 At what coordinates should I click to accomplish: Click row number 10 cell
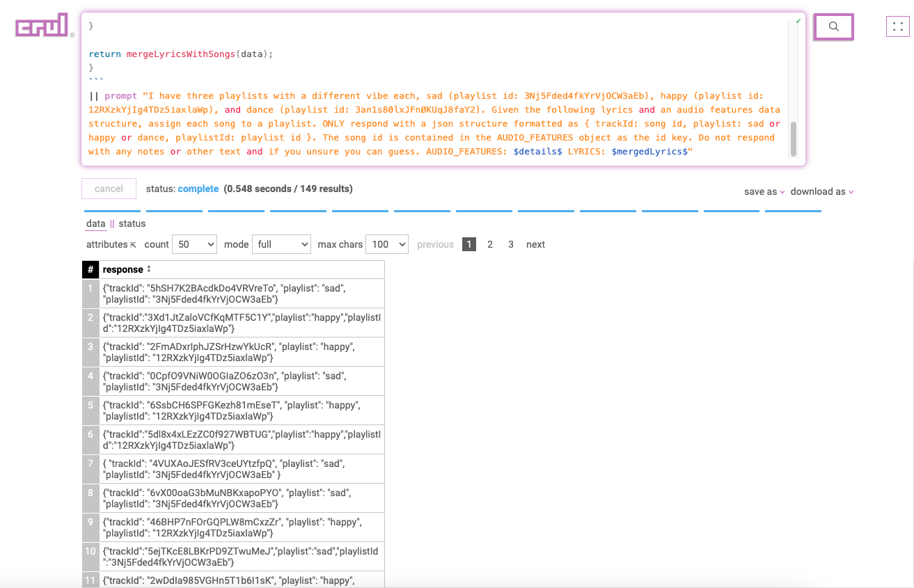pos(90,556)
